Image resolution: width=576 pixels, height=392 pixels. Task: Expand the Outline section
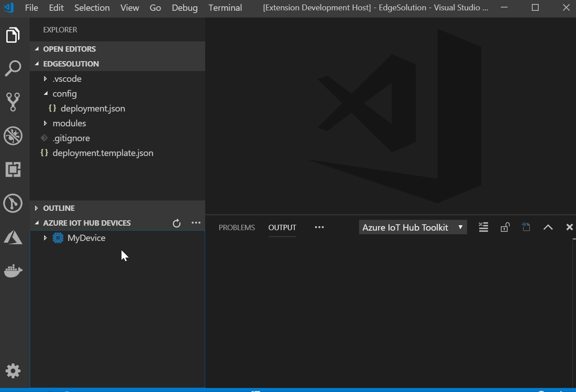(36, 208)
